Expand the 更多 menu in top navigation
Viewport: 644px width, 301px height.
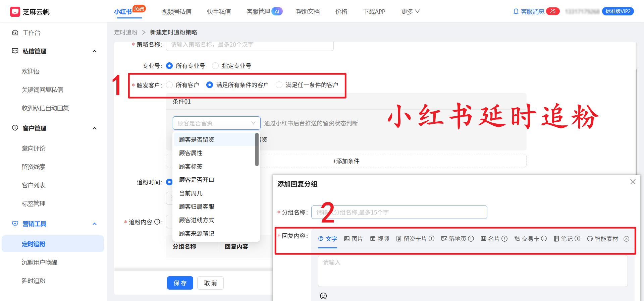pos(410,11)
